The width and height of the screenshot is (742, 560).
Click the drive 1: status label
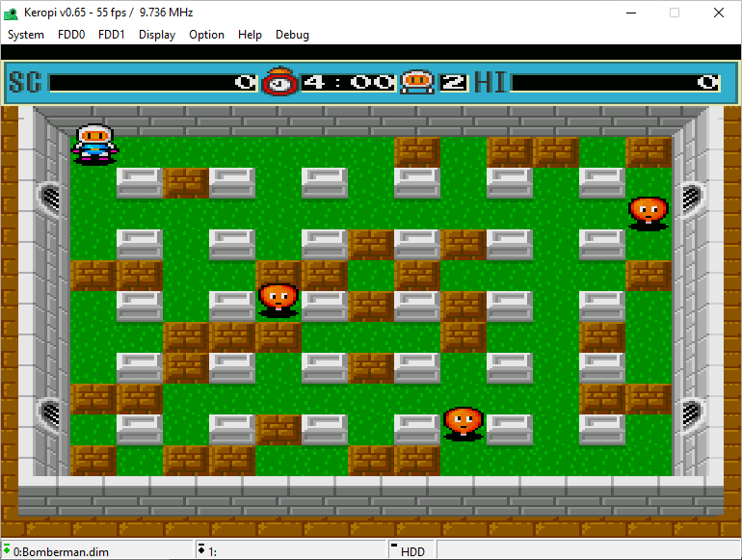[x=212, y=552]
